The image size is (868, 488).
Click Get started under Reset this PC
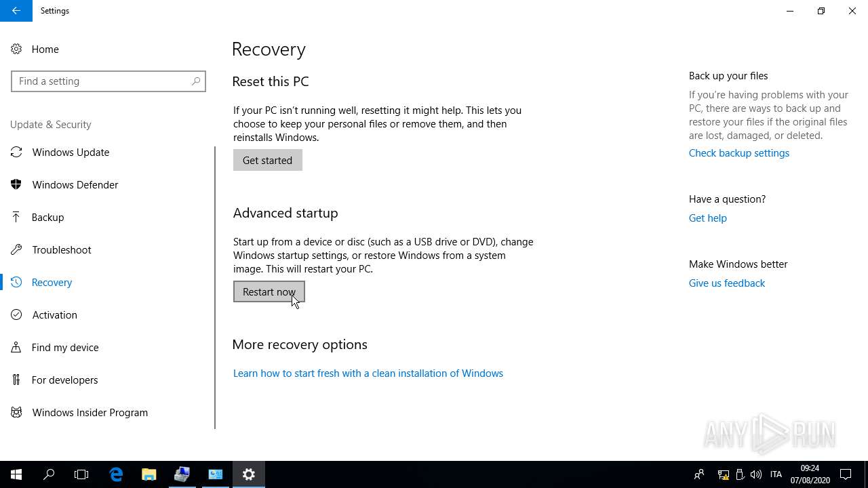[x=268, y=160]
